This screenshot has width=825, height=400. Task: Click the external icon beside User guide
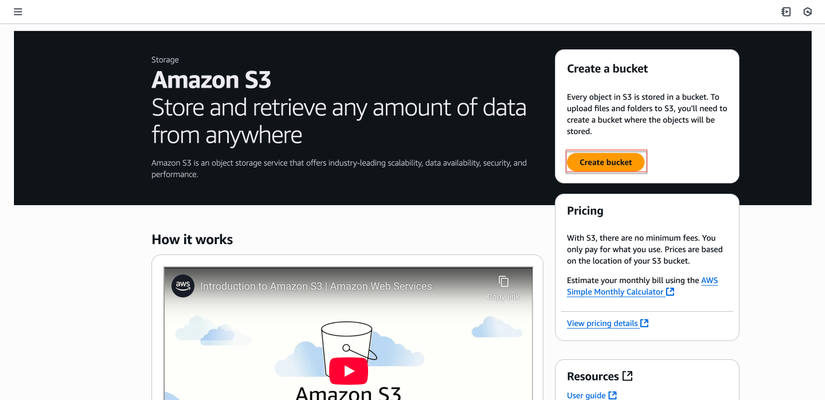pyautogui.click(x=612, y=396)
